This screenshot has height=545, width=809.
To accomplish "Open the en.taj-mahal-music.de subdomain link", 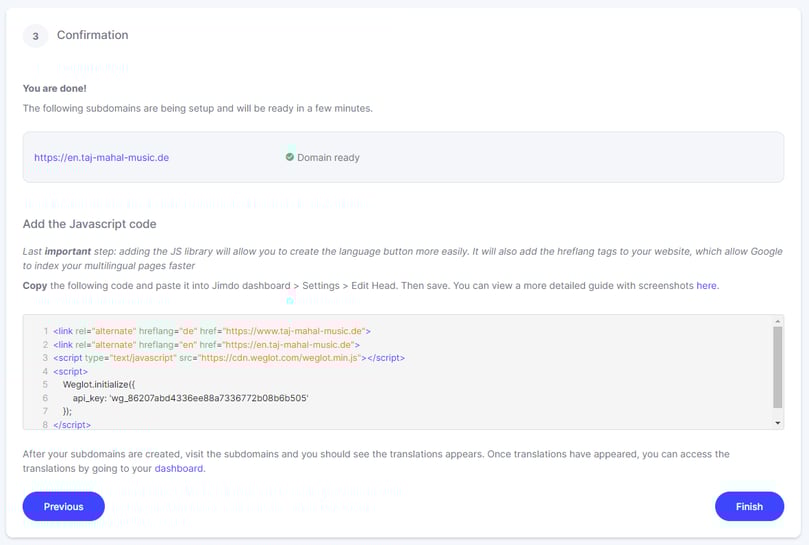I will pos(101,158).
